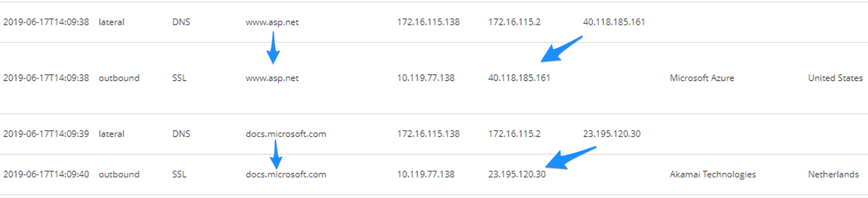Image resolution: width=868 pixels, height=198 pixels.
Task: Select source IP 10.119.77.138 in the Azure row
Action: point(426,78)
